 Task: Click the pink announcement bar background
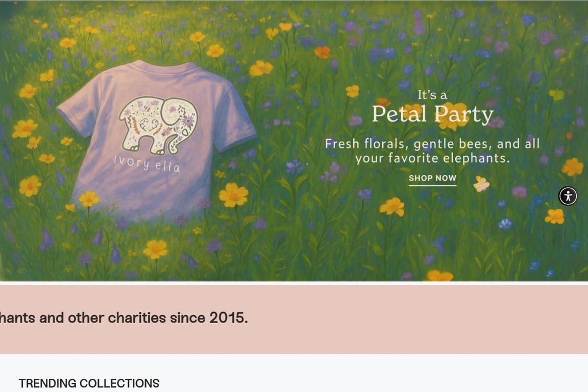pyautogui.click(x=412, y=319)
